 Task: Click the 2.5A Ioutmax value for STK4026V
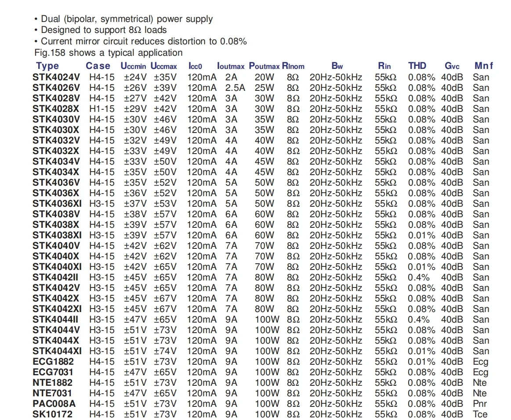pyautogui.click(x=235, y=88)
